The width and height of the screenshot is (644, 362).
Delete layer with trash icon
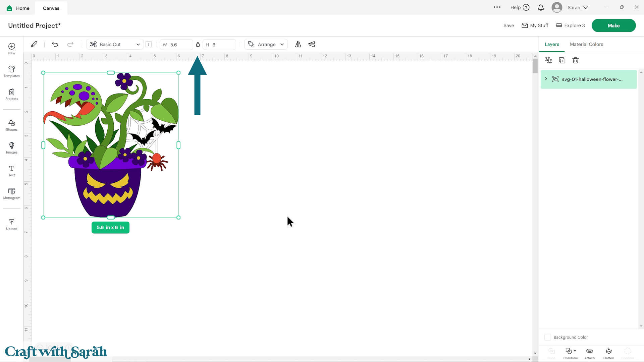(576, 60)
